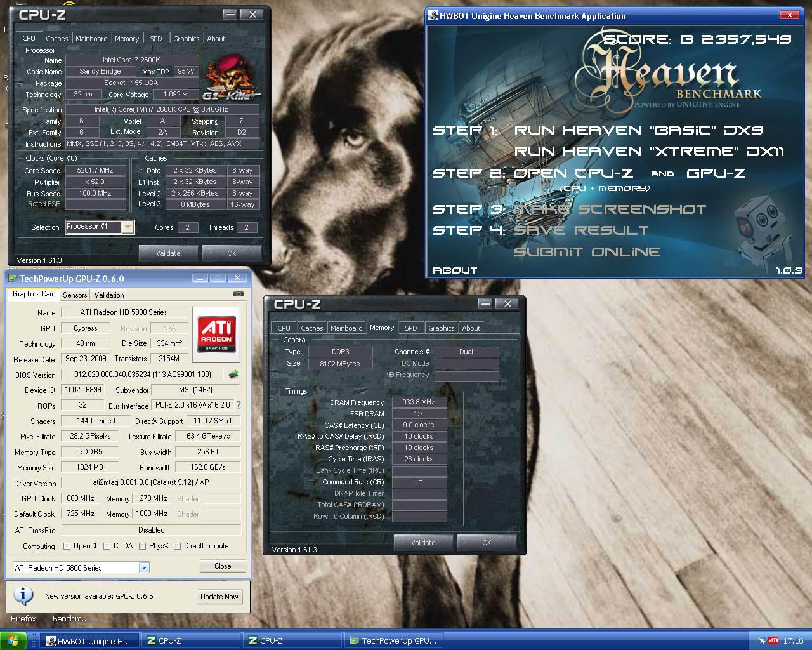Image resolution: width=812 pixels, height=650 pixels.
Task: Click the Command Rate 1T value
Action: pyautogui.click(x=419, y=482)
